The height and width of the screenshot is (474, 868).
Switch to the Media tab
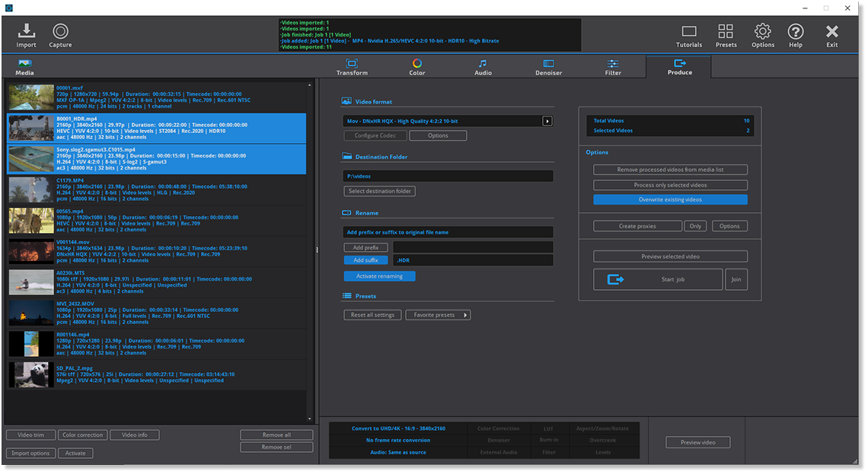point(24,67)
